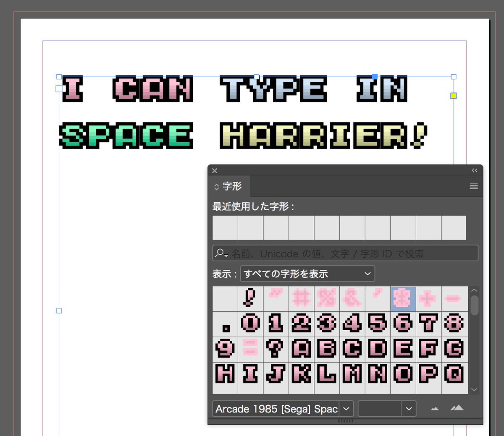This screenshot has width=504, height=436.
Task: Select the digit 4 glyph
Action: click(x=352, y=324)
